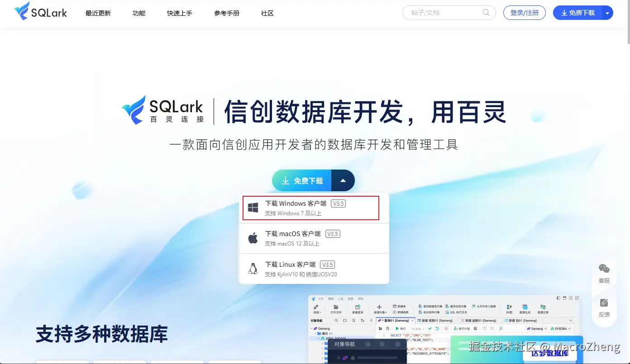
Task: Click the 支持 KylinV10 和统信UOSV20 text
Action: pos(301,274)
